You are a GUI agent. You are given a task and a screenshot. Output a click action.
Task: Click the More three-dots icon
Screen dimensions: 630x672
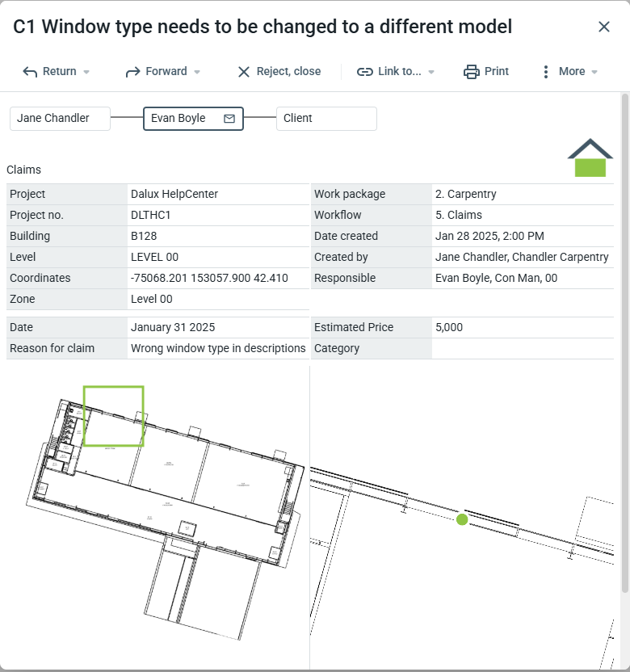click(546, 72)
